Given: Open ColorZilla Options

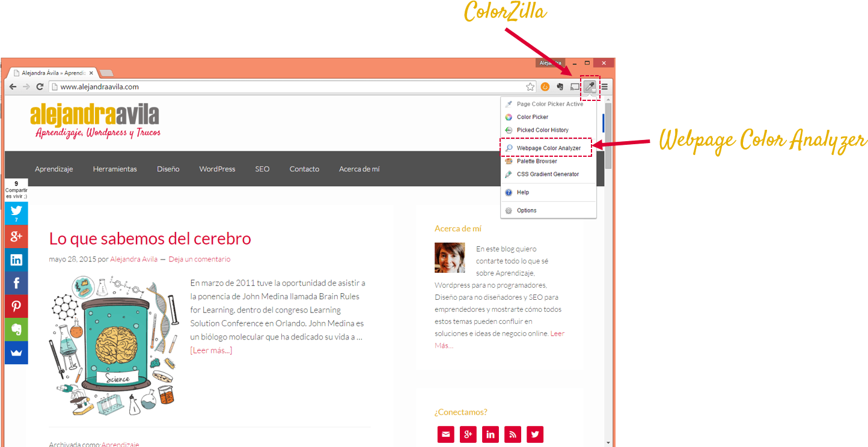Looking at the screenshot, I should 548,210.
